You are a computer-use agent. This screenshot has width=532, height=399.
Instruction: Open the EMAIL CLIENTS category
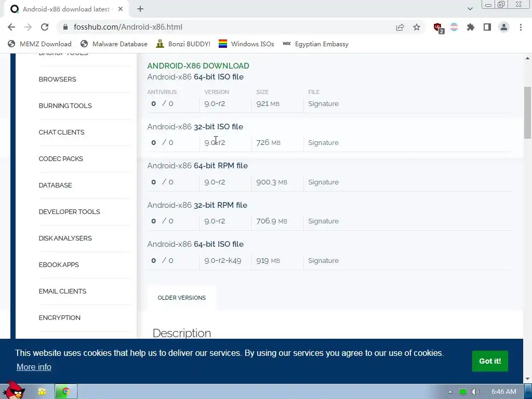point(62,291)
